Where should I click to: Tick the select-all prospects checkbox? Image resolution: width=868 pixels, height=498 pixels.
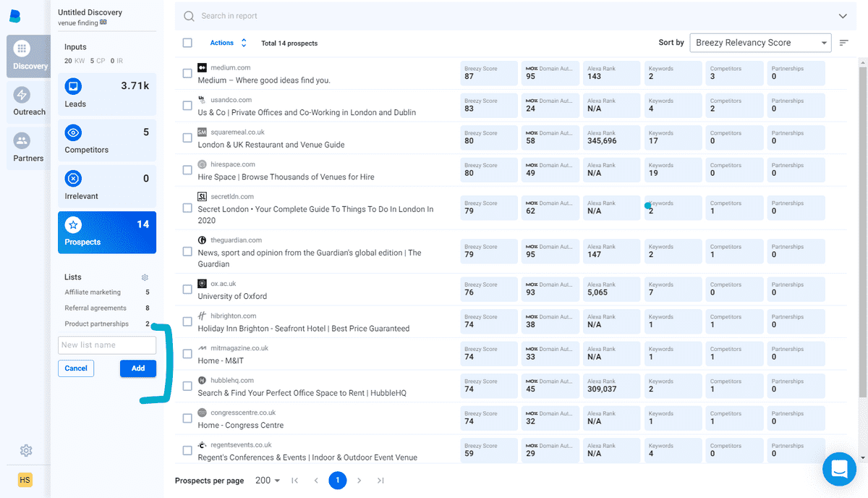(187, 43)
